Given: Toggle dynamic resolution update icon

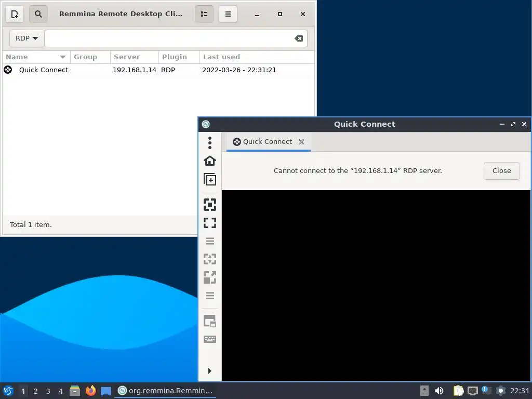Looking at the screenshot, I should pos(210,259).
